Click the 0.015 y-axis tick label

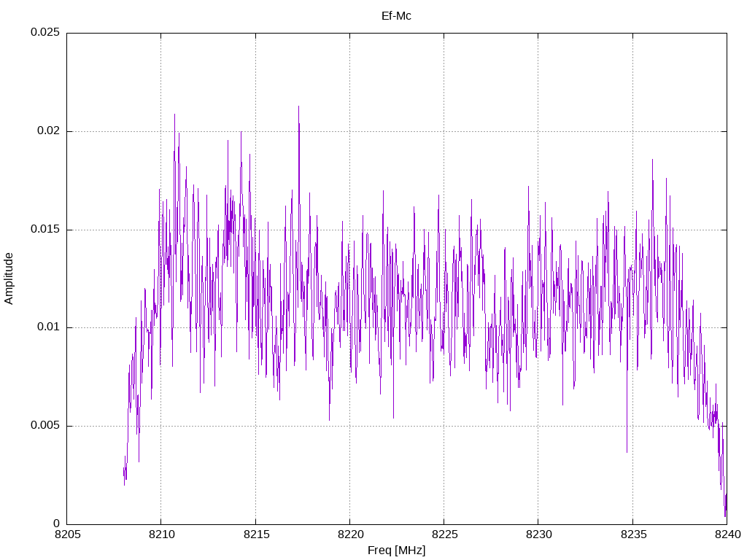point(45,229)
